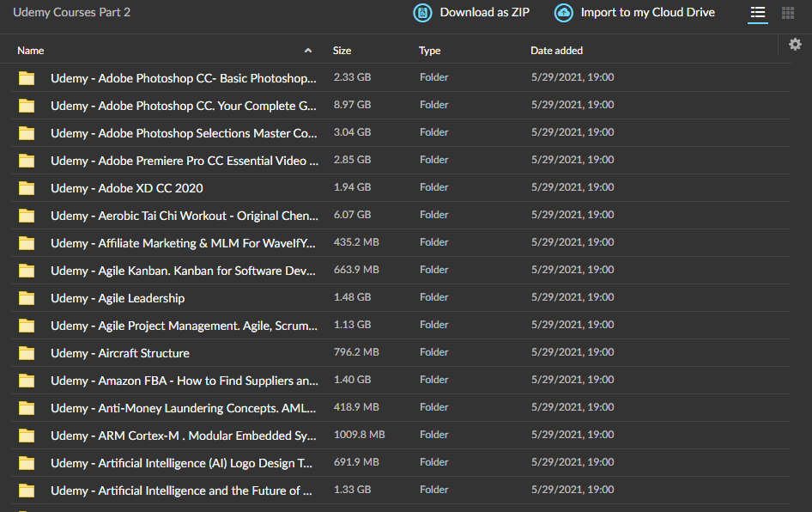Screen dimensions: 812x512
Task: Switch to grid thumbnail view
Action: click(x=788, y=12)
